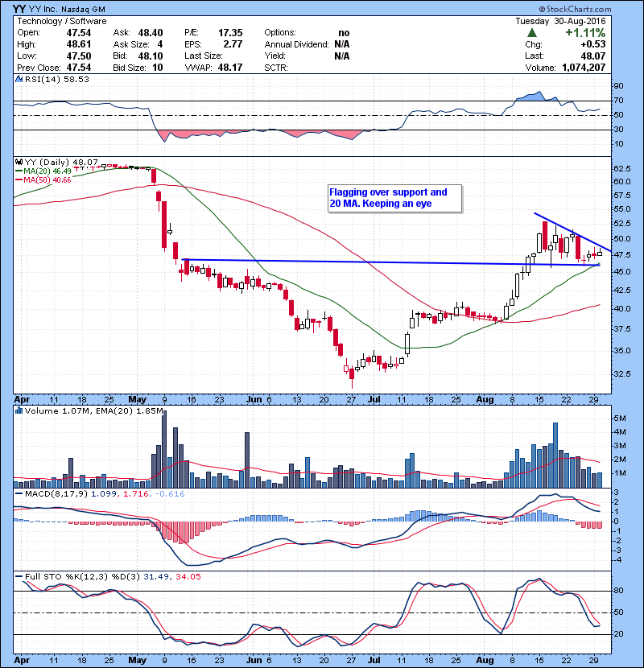Select the High value 48.61
The image size is (644, 668).
79,44
